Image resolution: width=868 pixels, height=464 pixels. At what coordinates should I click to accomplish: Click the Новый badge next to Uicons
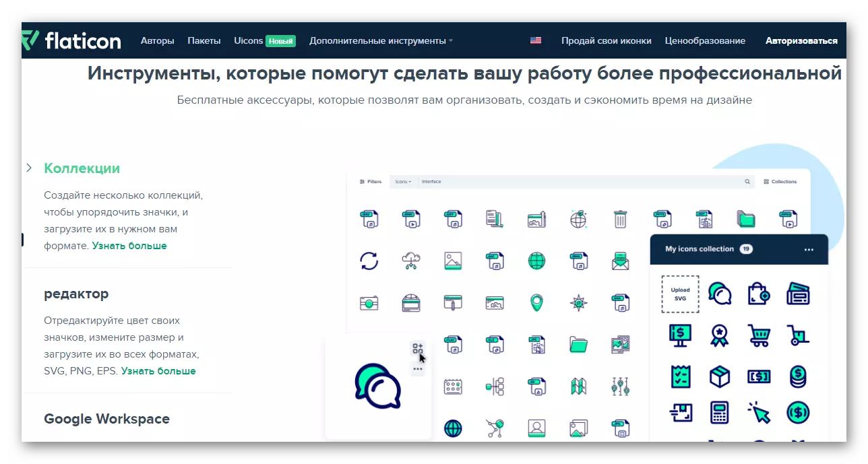[x=281, y=41]
